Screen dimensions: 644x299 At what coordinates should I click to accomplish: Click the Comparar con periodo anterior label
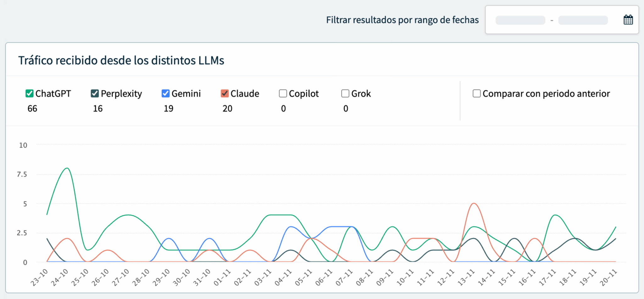(x=546, y=94)
